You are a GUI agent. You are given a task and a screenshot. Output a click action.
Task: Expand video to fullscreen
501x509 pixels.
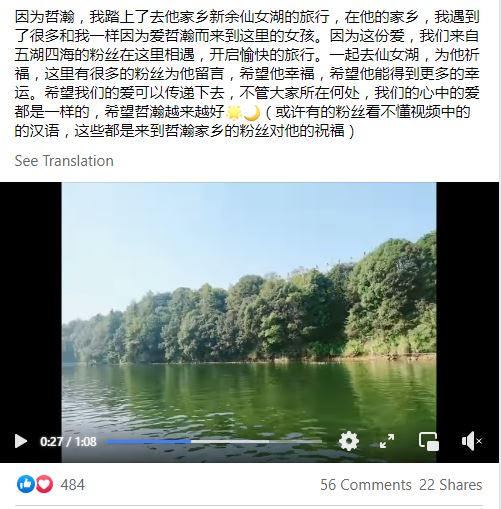point(387,441)
